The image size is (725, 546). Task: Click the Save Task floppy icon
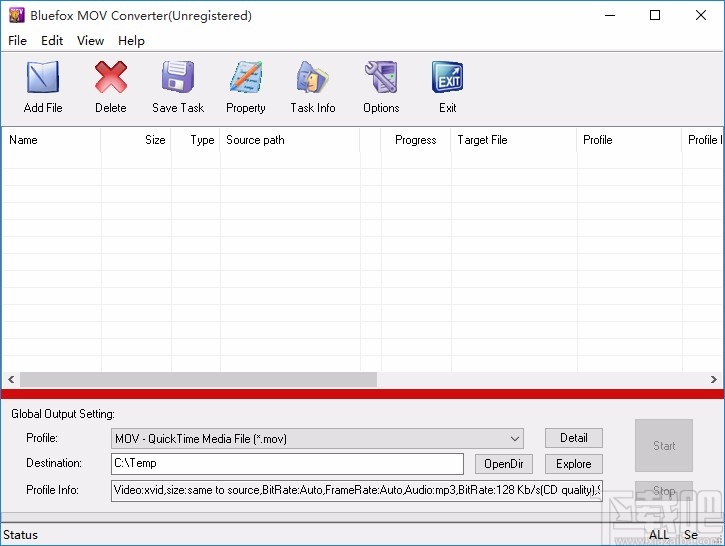(178, 77)
